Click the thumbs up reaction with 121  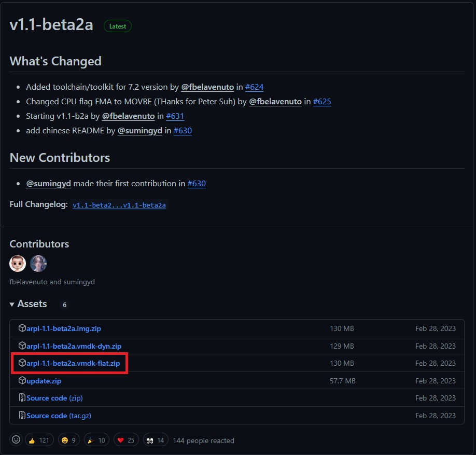(x=39, y=440)
